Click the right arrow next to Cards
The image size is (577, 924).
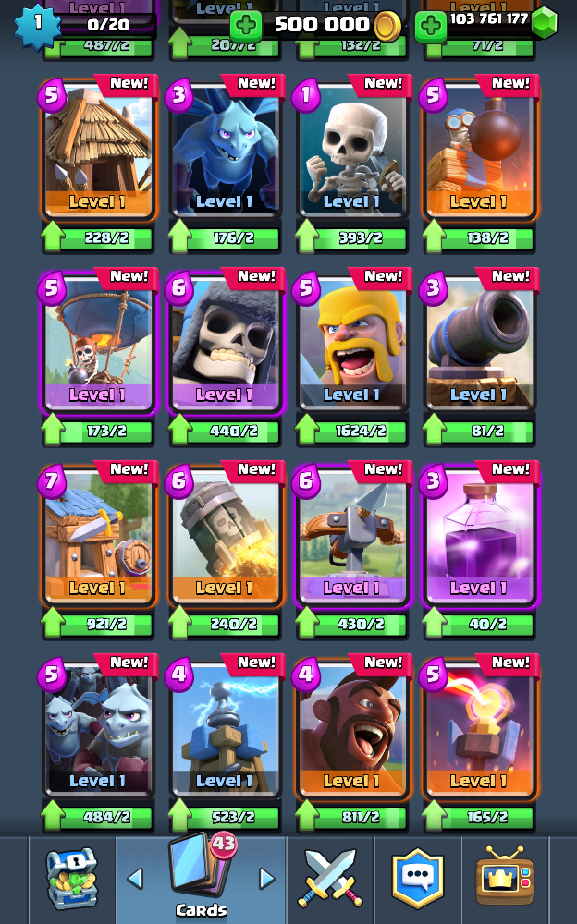[267, 879]
